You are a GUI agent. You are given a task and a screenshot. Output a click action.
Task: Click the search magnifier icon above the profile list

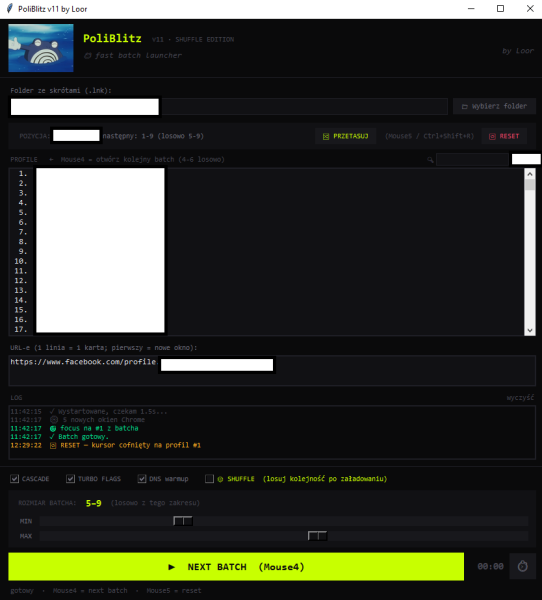tap(431, 160)
